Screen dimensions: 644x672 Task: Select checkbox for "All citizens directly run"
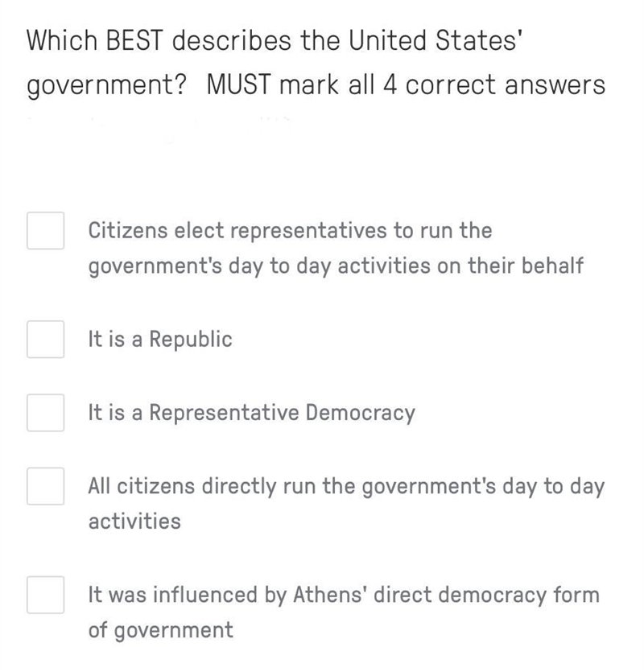click(x=45, y=486)
